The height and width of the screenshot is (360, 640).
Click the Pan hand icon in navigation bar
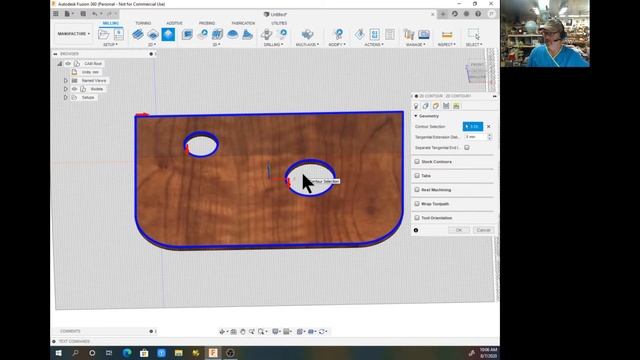(x=243, y=331)
